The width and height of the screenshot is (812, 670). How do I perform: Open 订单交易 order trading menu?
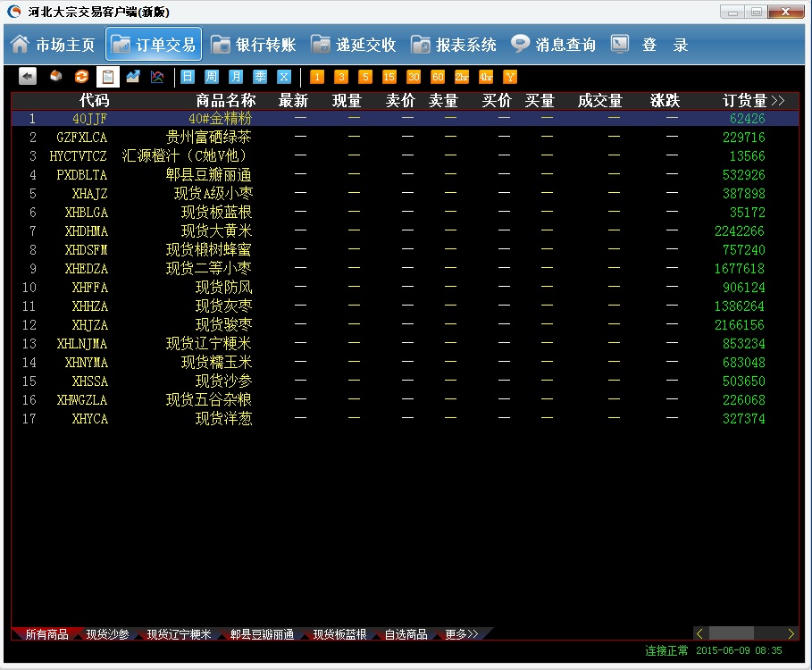pyautogui.click(x=154, y=45)
